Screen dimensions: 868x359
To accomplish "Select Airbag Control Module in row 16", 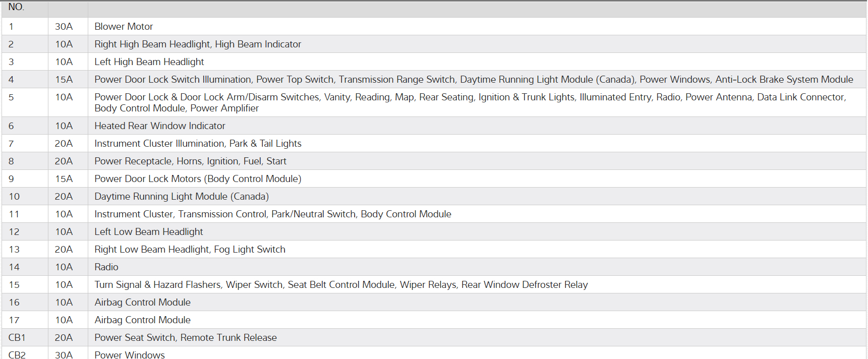I will tap(143, 303).
